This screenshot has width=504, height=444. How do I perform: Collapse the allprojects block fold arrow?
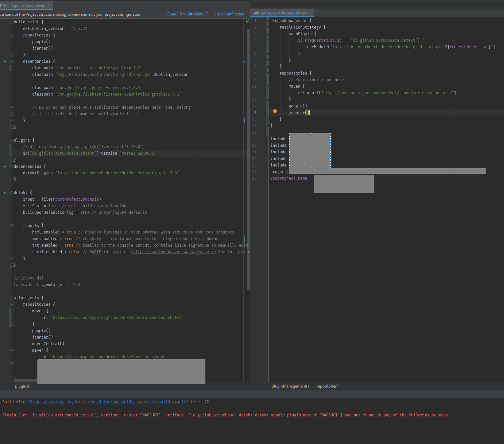(11, 298)
